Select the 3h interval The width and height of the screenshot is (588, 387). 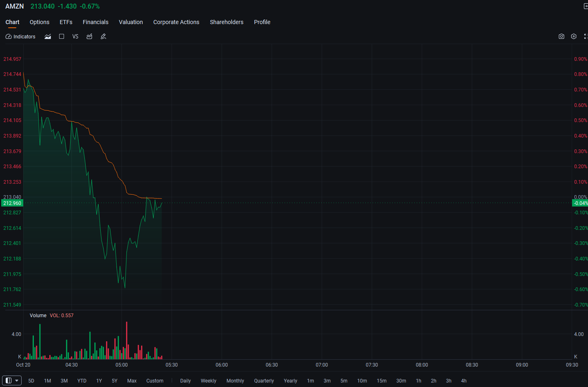pyautogui.click(x=449, y=381)
